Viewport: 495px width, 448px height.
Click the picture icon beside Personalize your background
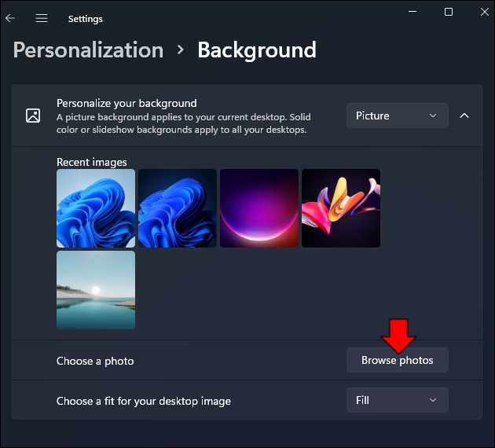(x=33, y=116)
